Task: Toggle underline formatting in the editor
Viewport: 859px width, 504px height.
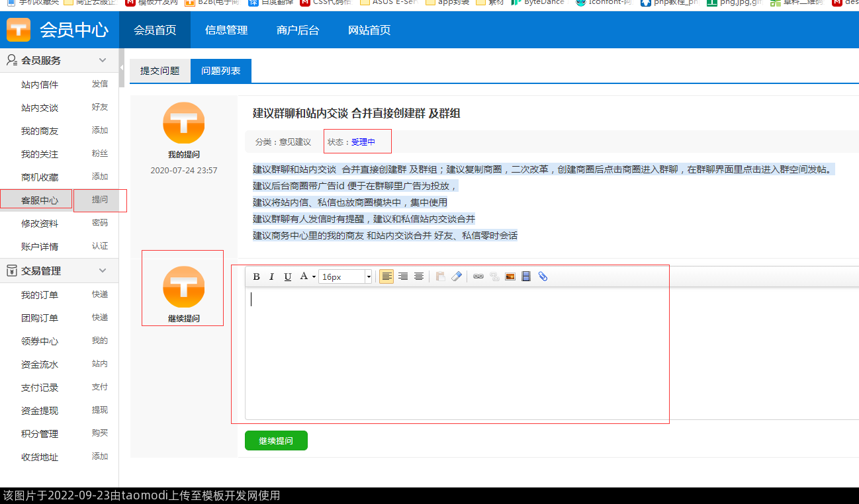Action: click(x=287, y=276)
